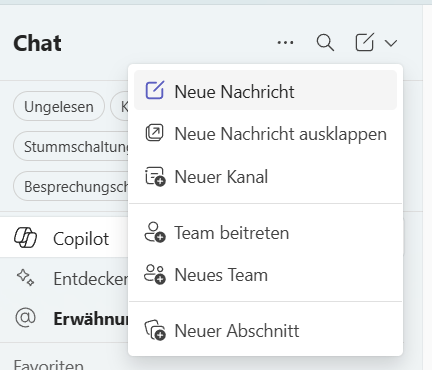Click the sparkle icon beside Entdecken
The width and height of the screenshot is (432, 370).
click(x=26, y=277)
